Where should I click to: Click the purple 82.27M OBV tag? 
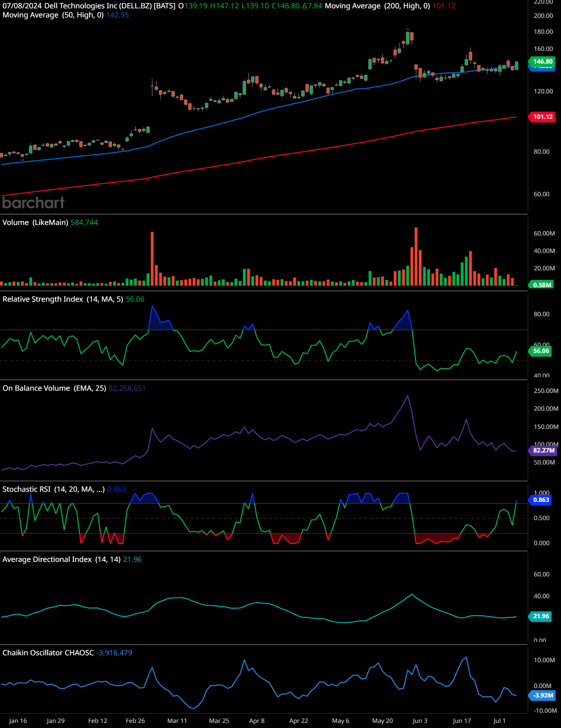[543, 450]
